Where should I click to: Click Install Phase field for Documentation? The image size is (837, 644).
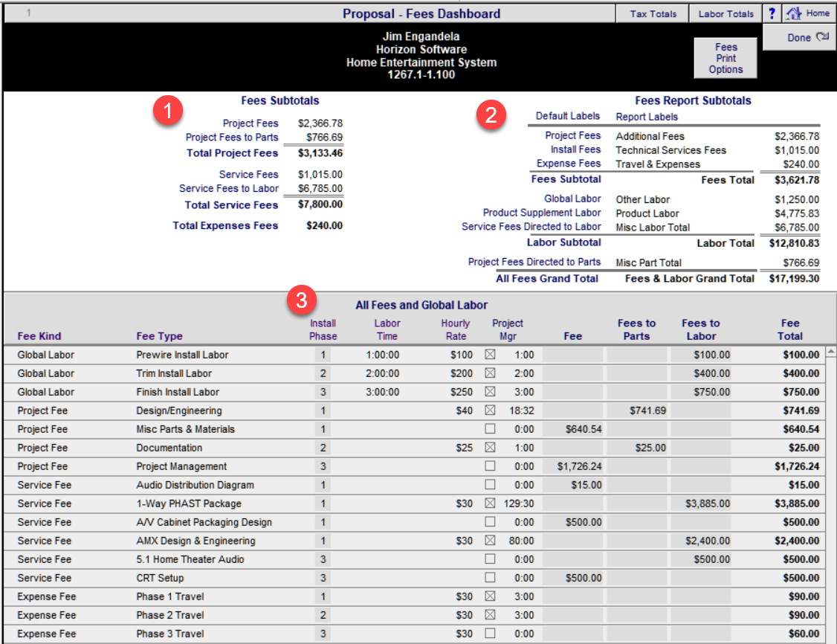(x=323, y=448)
